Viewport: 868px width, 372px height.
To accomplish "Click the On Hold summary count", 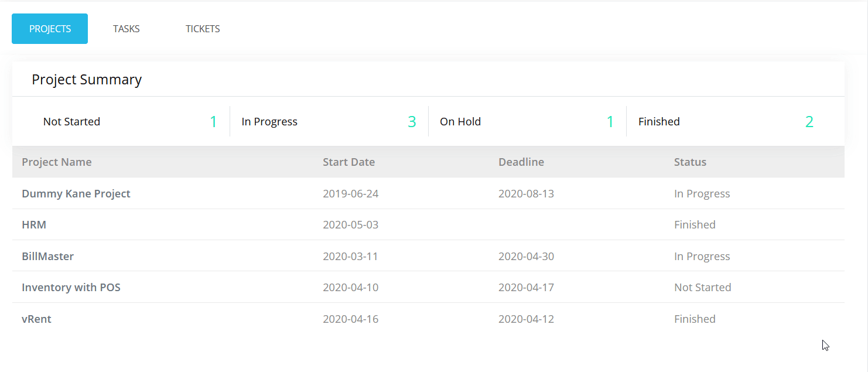I will 610,122.
